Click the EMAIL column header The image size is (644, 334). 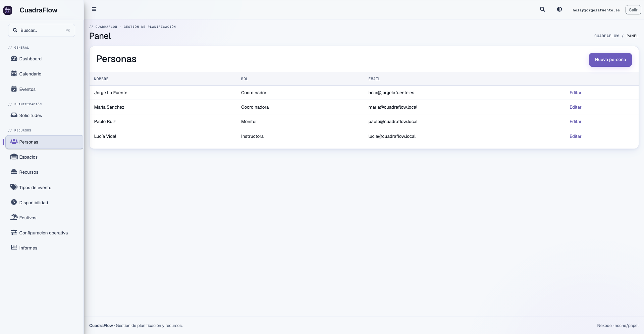374,79
